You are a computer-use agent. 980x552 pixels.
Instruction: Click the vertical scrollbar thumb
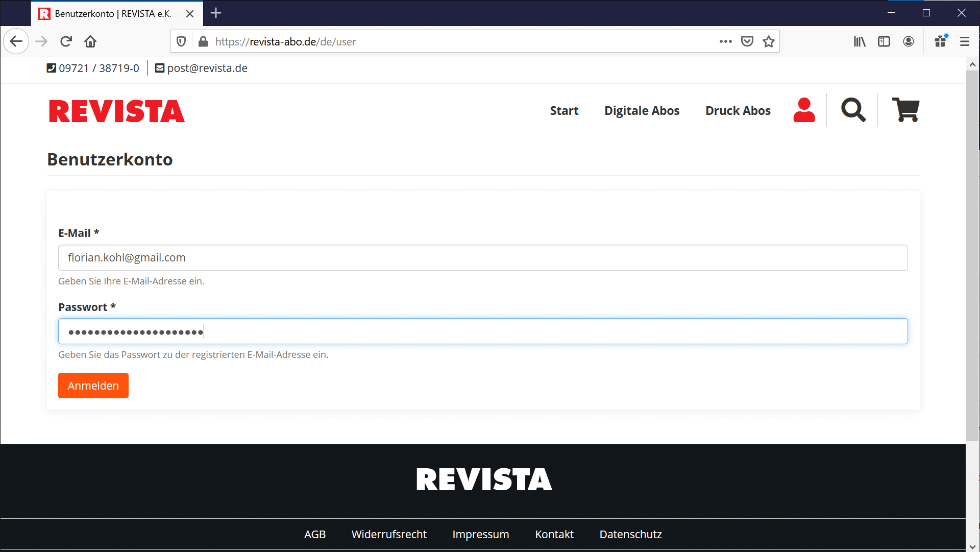point(972,255)
